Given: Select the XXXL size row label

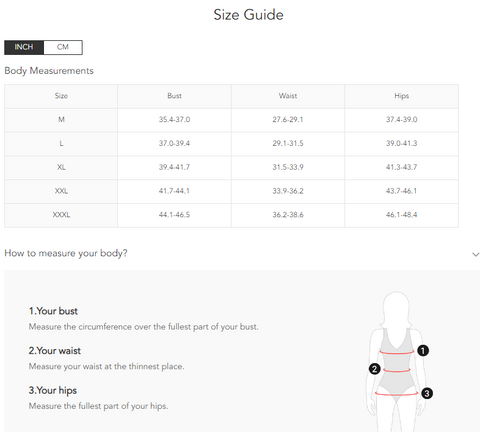Looking at the screenshot, I should [61, 215].
